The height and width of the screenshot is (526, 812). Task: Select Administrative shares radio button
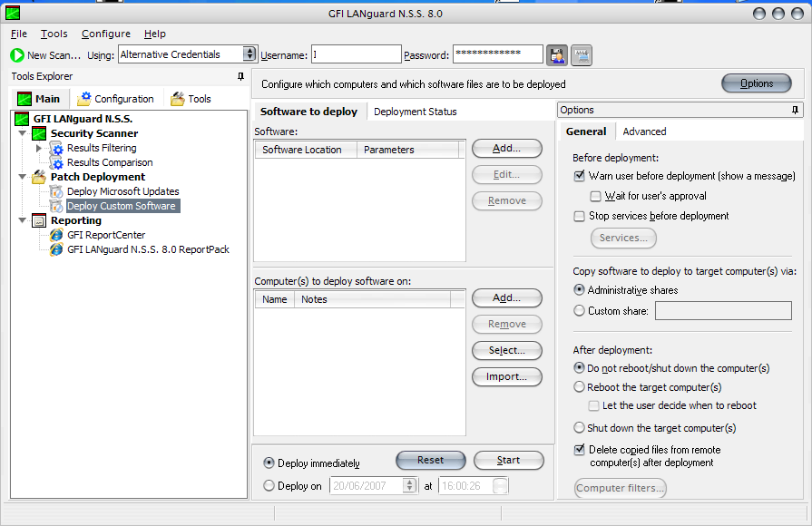click(x=580, y=290)
